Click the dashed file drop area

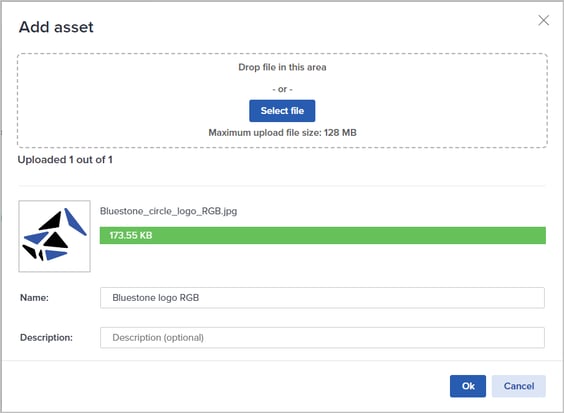[x=282, y=100]
